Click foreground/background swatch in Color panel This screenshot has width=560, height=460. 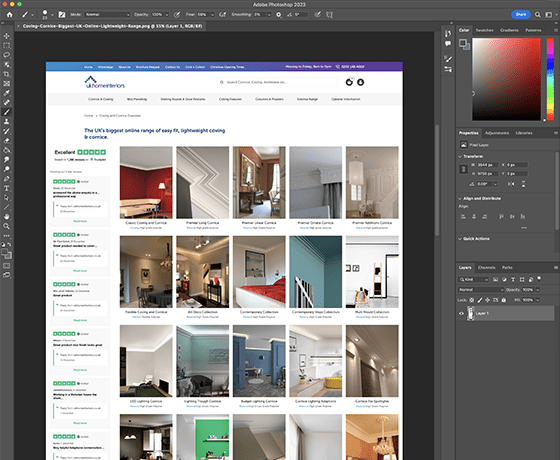click(x=464, y=44)
